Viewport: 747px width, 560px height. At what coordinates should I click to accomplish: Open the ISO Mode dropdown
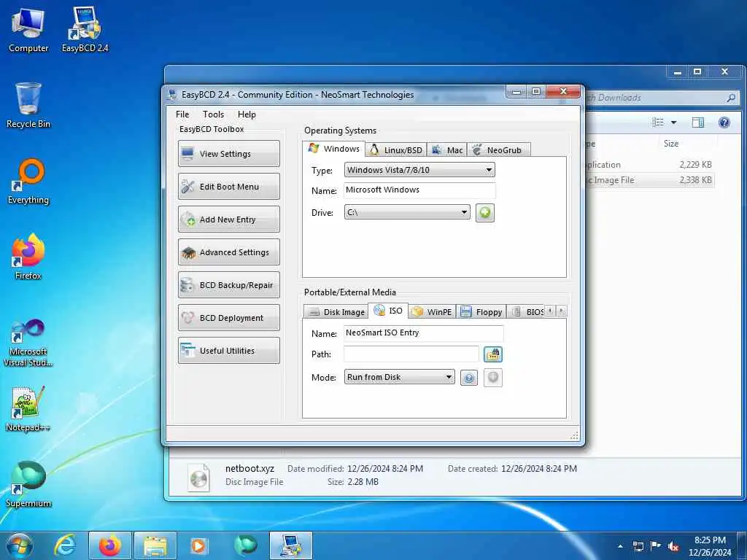click(x=399, y=377)
